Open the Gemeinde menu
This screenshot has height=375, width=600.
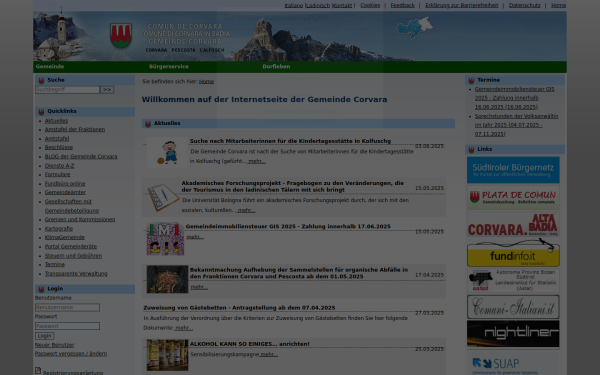pos(50,67)
